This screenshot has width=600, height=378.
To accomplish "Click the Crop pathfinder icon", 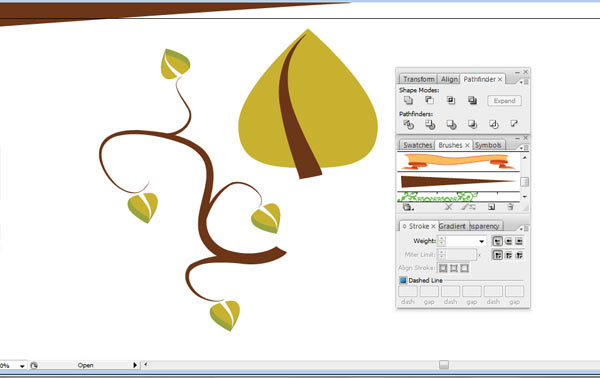I will point(472,124).
